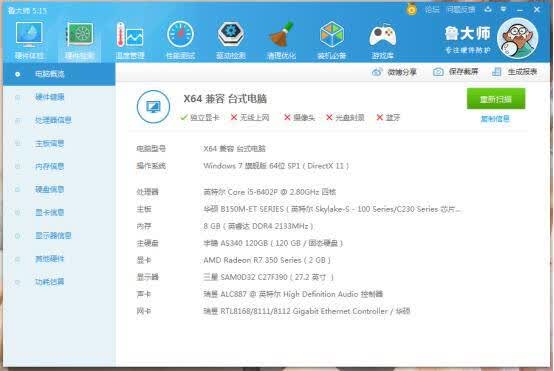Launch the 性能测试 speedometer icon
The image size is (554, 371).
pyautogui.click(x=180, y=40)
